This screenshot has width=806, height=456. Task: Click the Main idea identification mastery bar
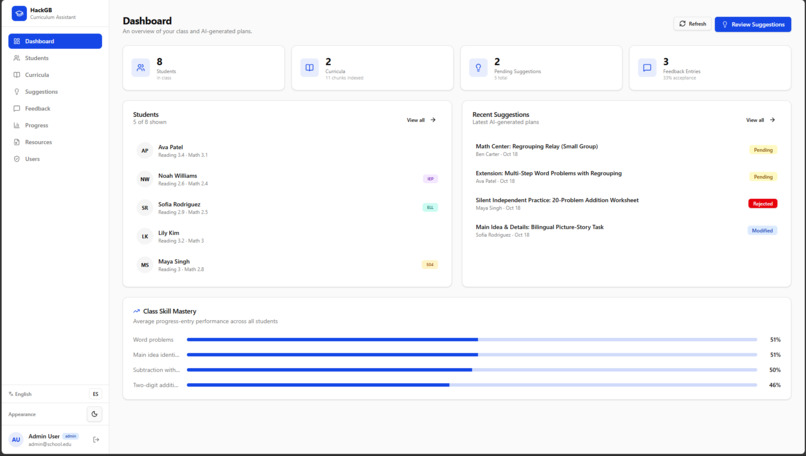pyautogui.click(x=472, y=355)
